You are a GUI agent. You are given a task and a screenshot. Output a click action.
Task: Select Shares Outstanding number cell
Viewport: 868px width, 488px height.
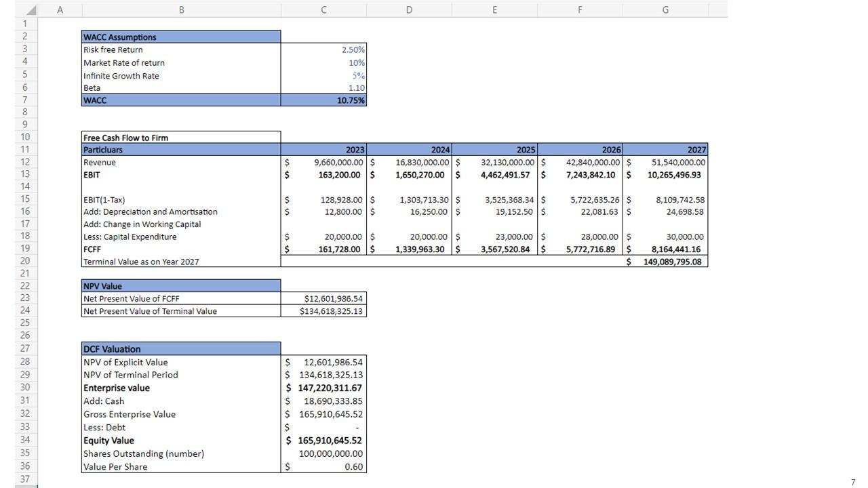tap(323, 454)
